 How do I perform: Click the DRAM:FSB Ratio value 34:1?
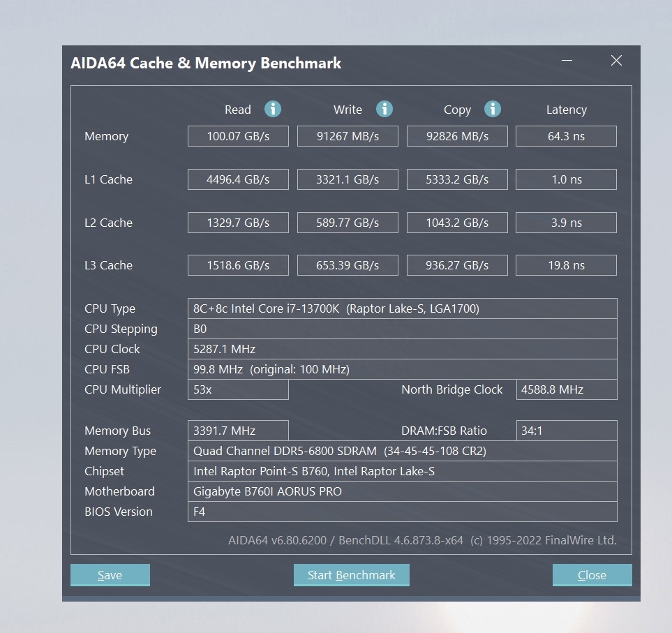pos(567,431)
